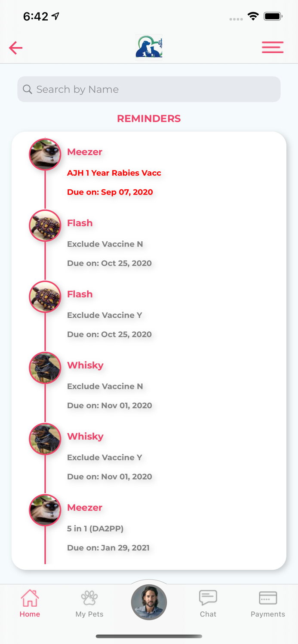Select Flash's Exclude Vaccine Y reminder

coord(104,315)
